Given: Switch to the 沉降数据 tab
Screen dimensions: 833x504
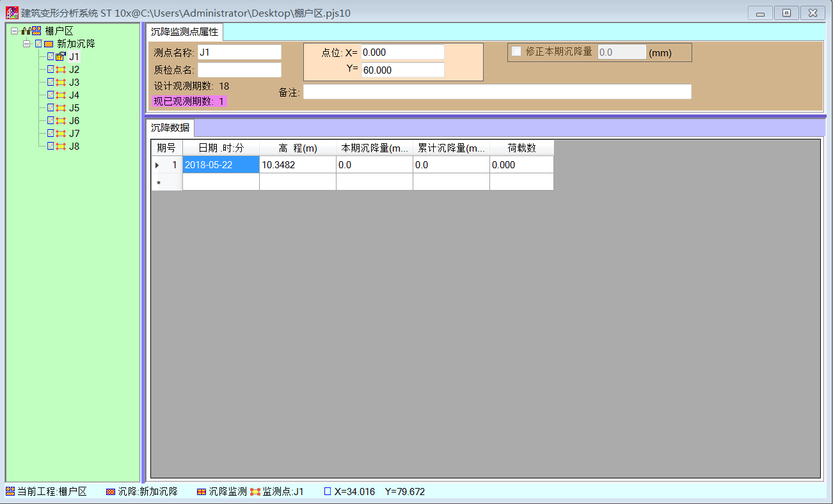Looking at the screenshot, I should click(170, 127).
